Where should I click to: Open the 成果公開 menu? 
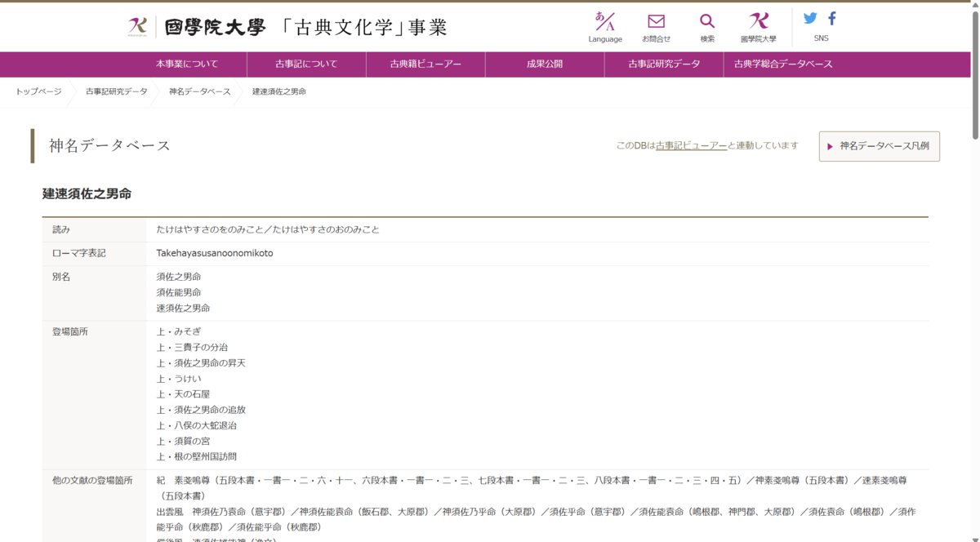coord(545,64)
